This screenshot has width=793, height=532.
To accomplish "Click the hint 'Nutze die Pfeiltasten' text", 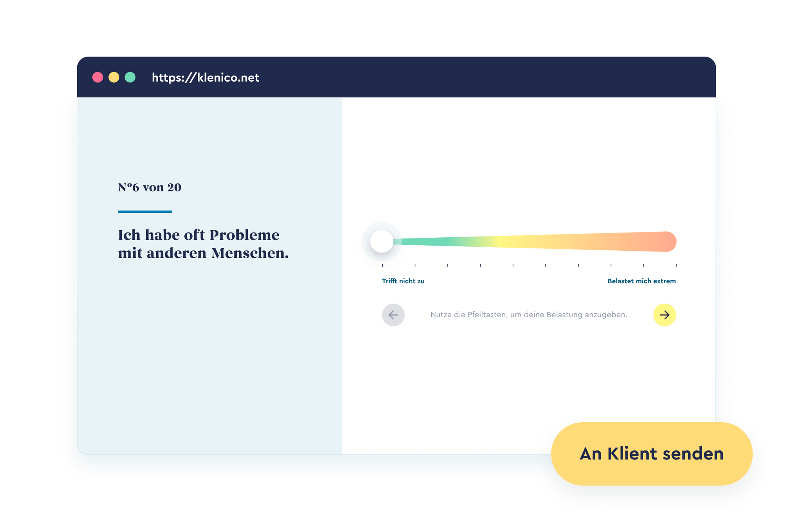I will pos(529,315).
